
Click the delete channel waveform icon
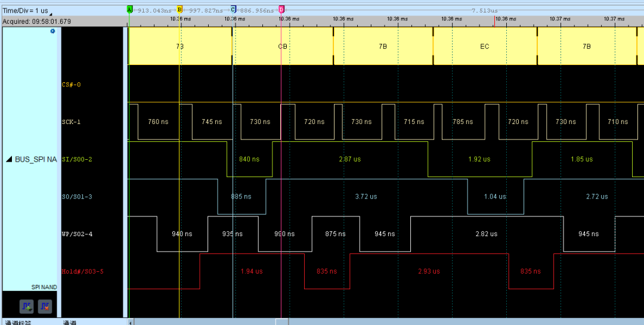(45, 306)
